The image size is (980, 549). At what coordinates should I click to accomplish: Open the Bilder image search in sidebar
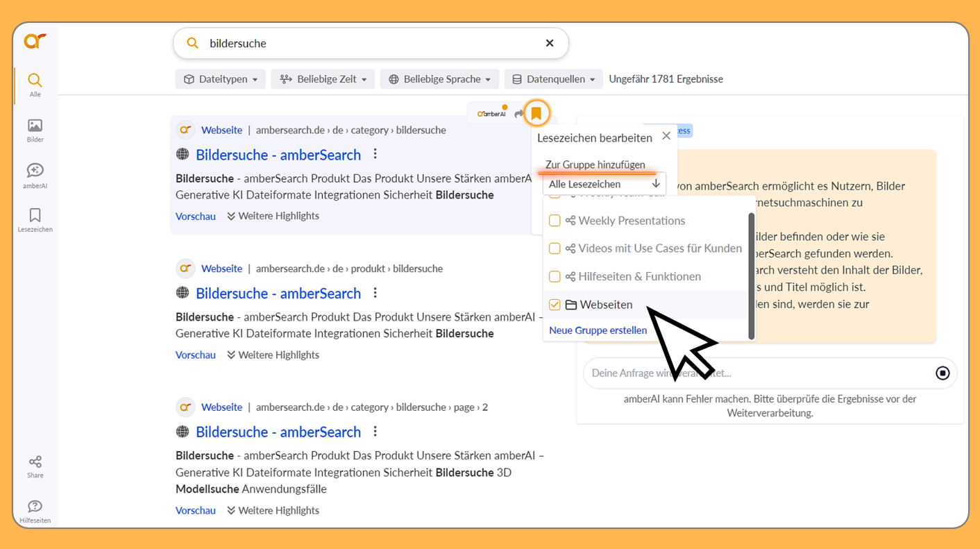coord(35,130)
